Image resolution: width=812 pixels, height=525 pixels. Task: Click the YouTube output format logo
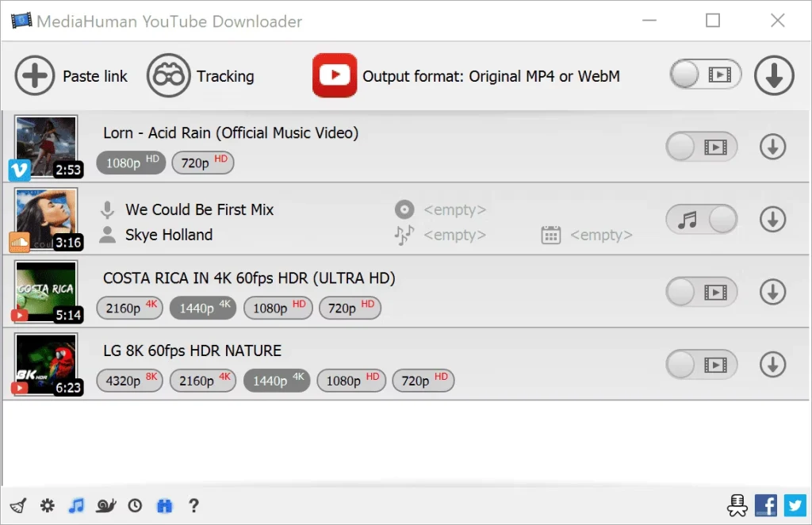pyautogui.click(x=334, y=76)
